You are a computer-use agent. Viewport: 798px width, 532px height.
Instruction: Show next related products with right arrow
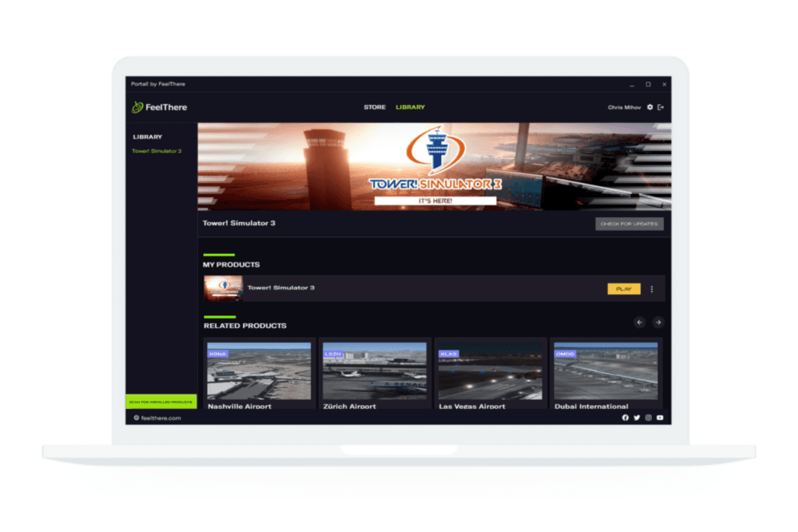[x=658, y=322]
